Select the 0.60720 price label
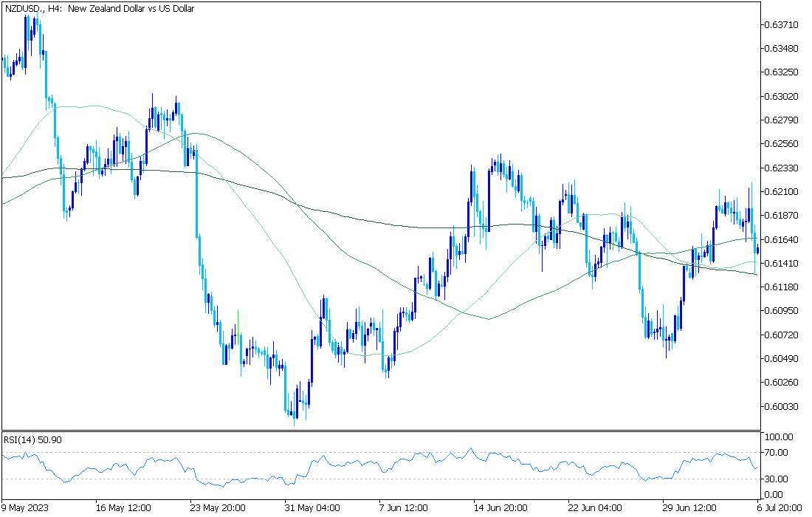 tap(782, 335)
